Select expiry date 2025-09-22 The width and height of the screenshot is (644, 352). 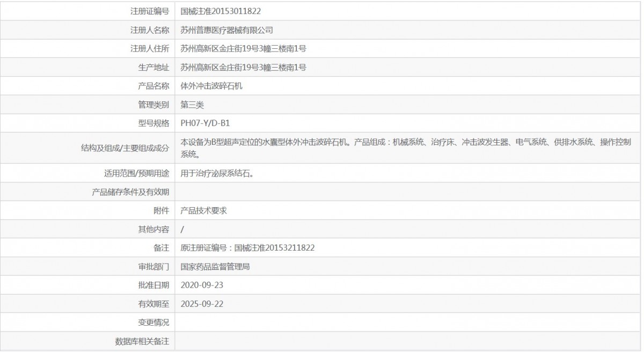pos(202,304)
